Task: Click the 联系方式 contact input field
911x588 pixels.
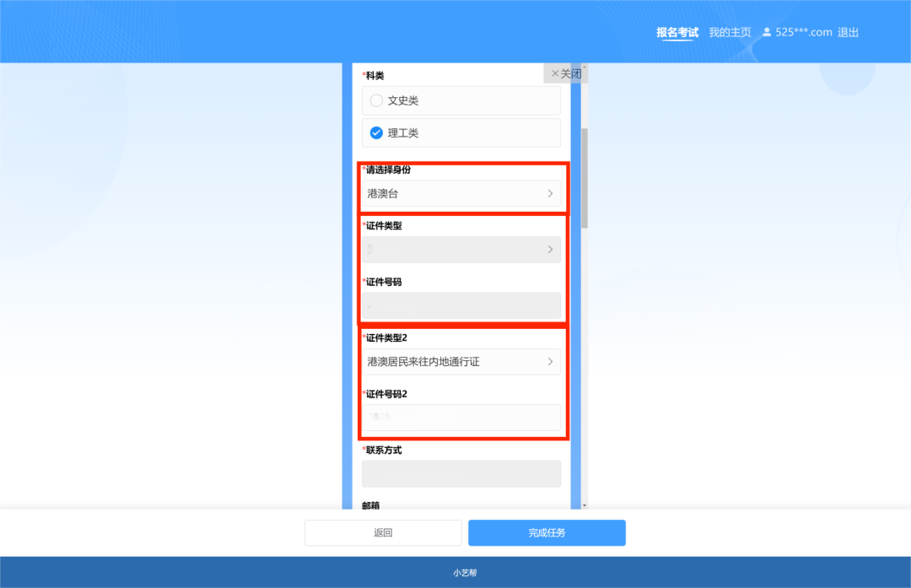Action: pos(461,473)
